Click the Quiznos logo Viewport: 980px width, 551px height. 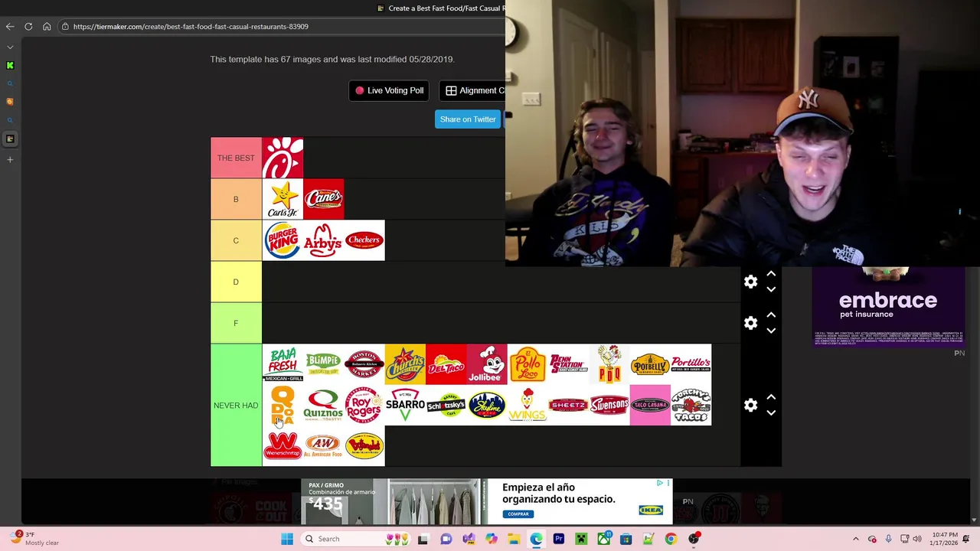pyautogui.click(x=324, y=405)
